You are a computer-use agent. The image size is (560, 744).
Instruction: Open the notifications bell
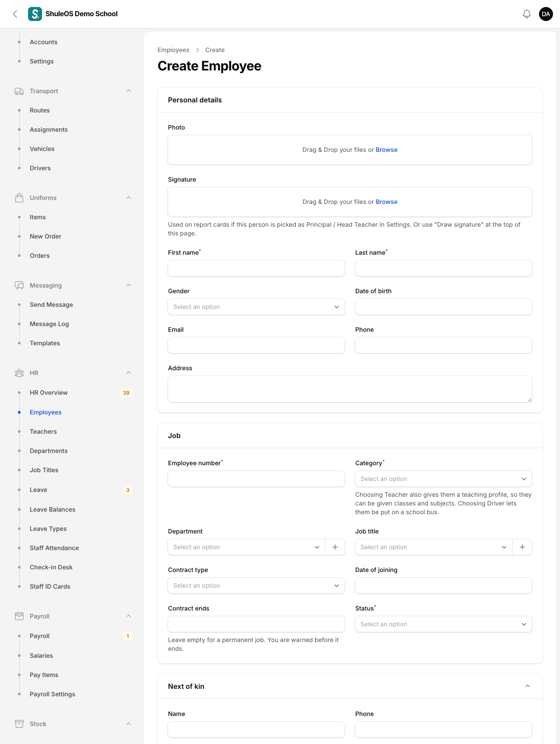[527, 14]
